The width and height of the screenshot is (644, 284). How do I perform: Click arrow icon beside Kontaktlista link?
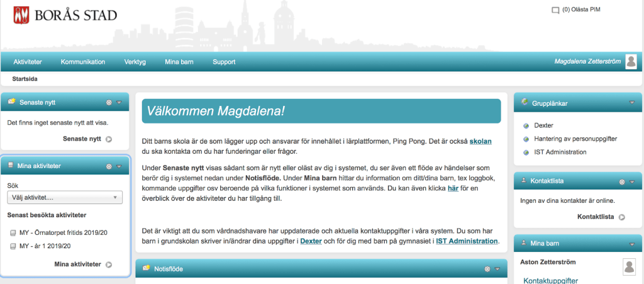[x=622, y=217]
